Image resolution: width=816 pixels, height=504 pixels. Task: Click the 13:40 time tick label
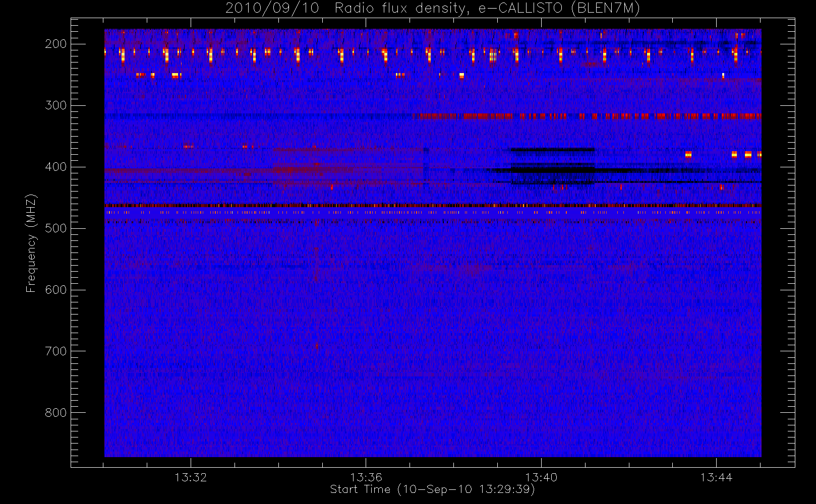point(541,477)
